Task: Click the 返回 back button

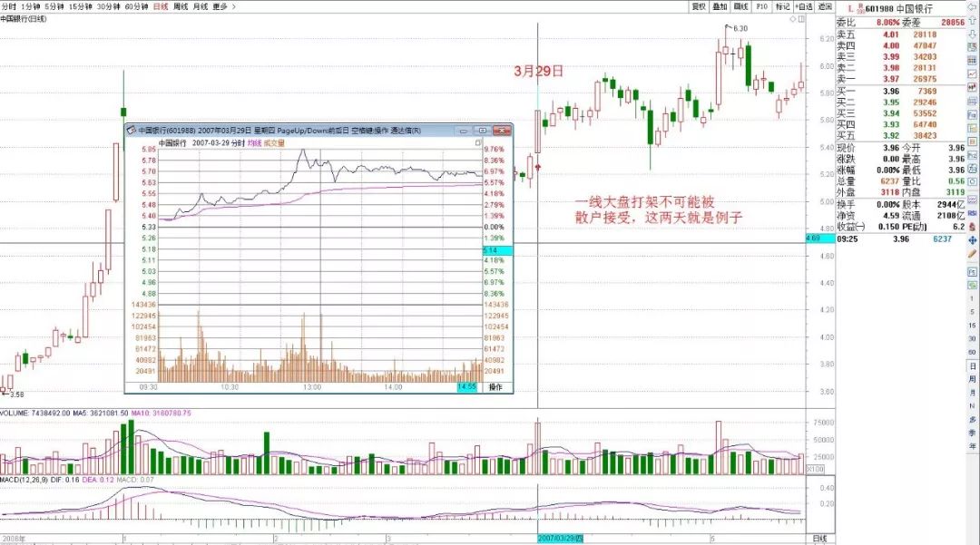Action: [x=826, y=6]
